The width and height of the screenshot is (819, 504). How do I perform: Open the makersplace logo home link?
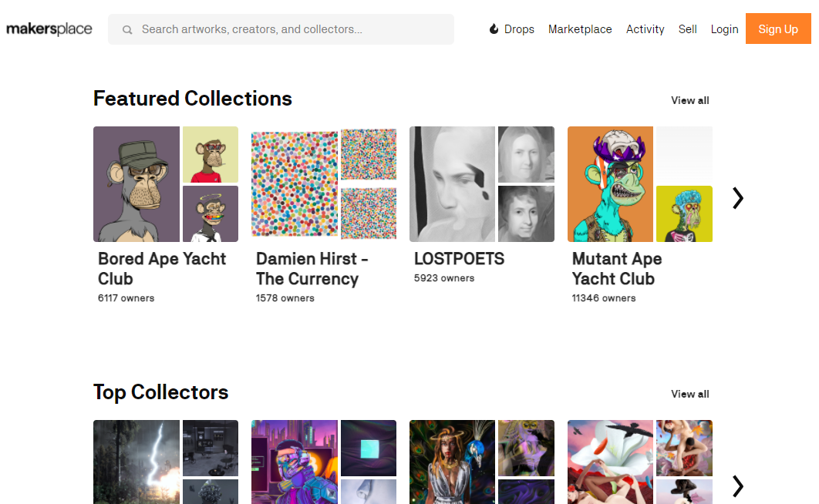(49, 29)
